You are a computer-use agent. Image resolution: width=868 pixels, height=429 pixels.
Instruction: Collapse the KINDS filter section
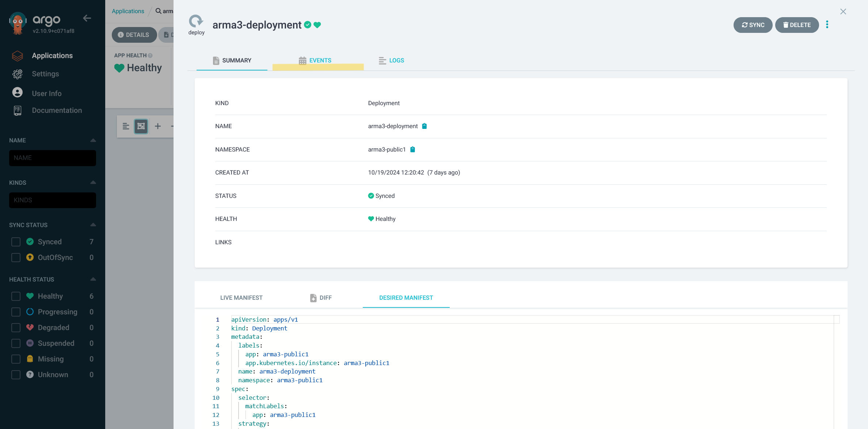click(x=93, y=182)
